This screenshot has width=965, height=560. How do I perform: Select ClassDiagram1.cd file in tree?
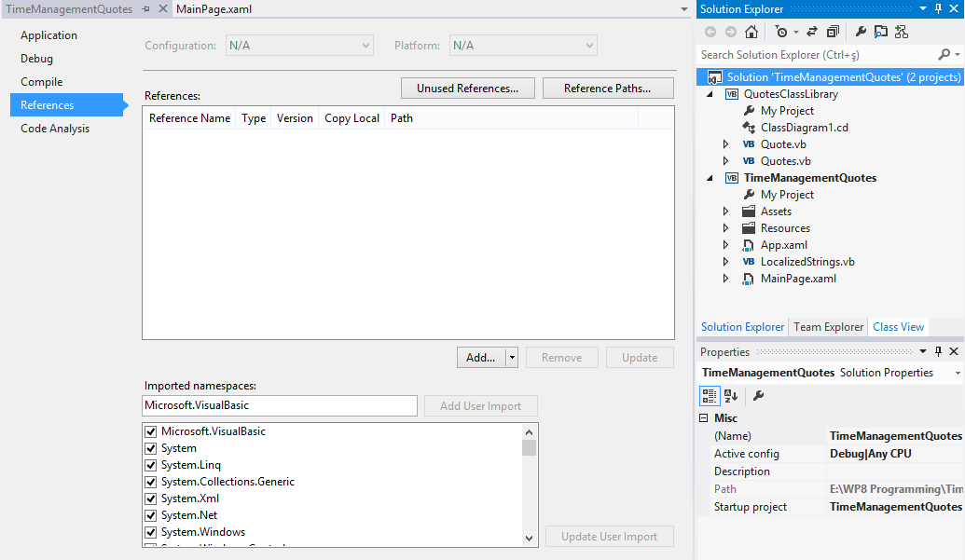coord(804,128)
